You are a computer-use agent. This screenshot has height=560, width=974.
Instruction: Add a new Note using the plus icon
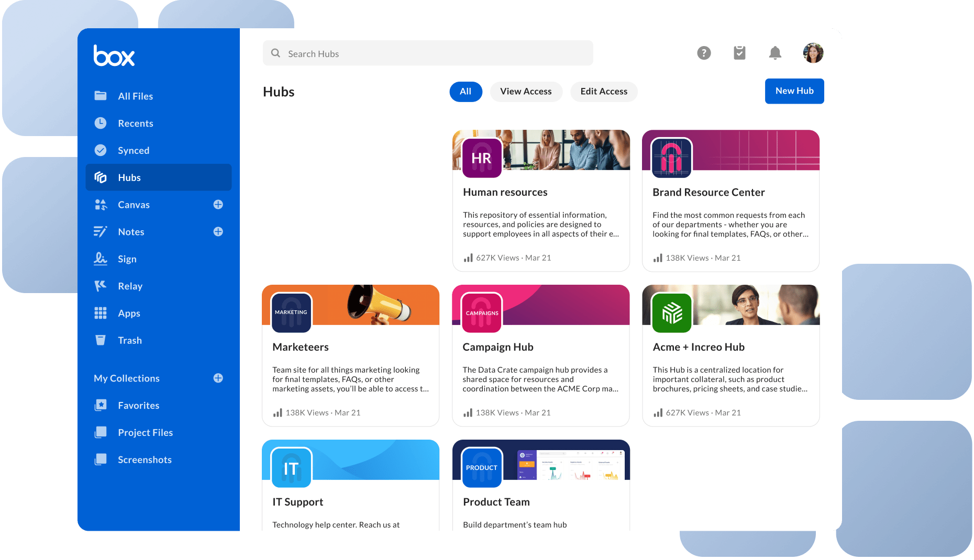point(218,231)
